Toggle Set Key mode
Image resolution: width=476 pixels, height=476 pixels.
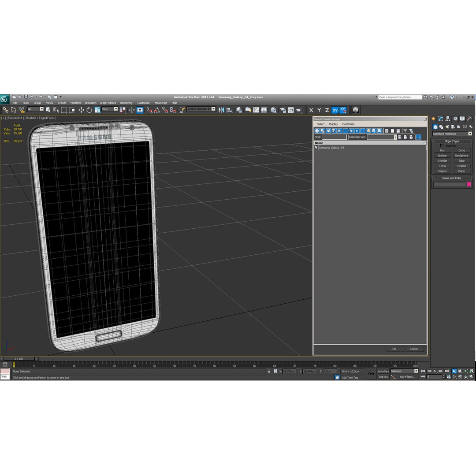[x=383, y=377]
